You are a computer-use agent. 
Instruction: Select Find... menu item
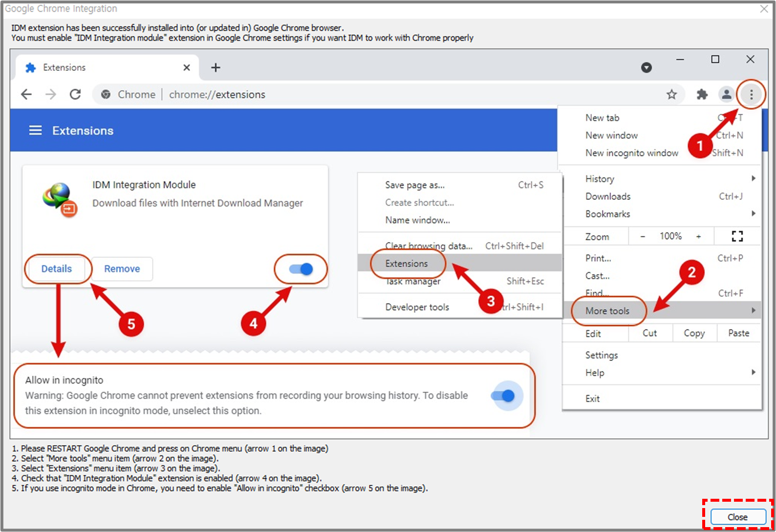[x=662, y=293]
